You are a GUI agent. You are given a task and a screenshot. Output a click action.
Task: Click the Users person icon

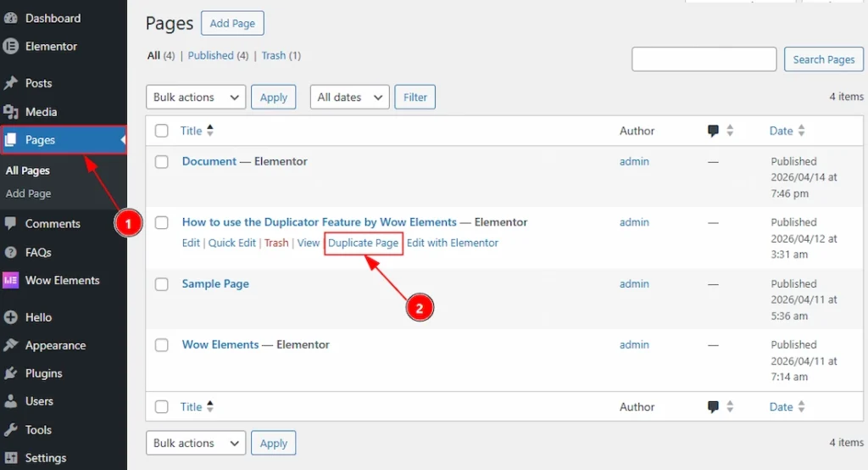coord(10,401)
